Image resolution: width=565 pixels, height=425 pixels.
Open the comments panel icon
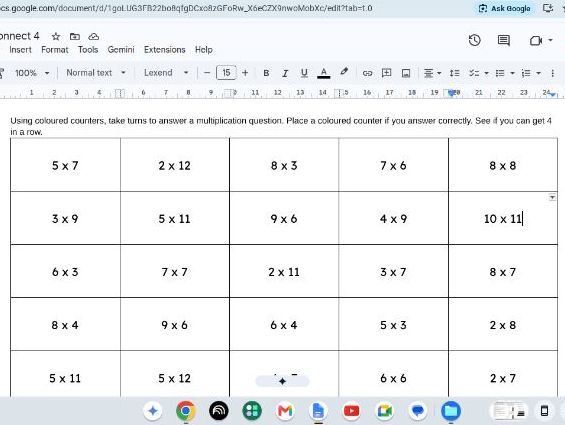(x=503, y=40)
